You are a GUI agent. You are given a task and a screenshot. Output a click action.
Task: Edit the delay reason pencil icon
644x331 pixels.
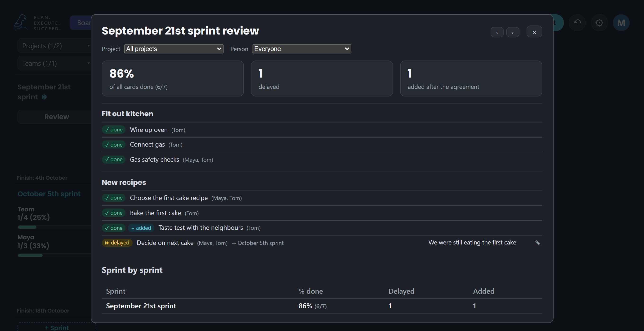click(x=537, y=243)
